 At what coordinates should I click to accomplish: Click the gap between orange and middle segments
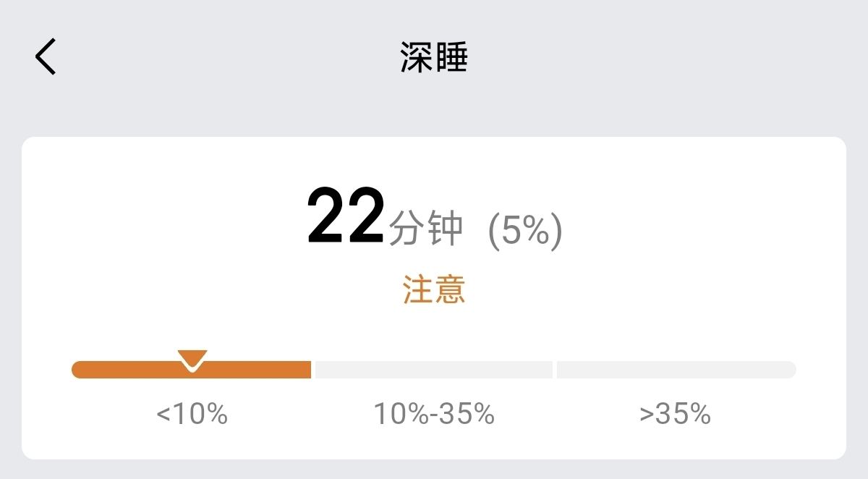tap(313, 370)
